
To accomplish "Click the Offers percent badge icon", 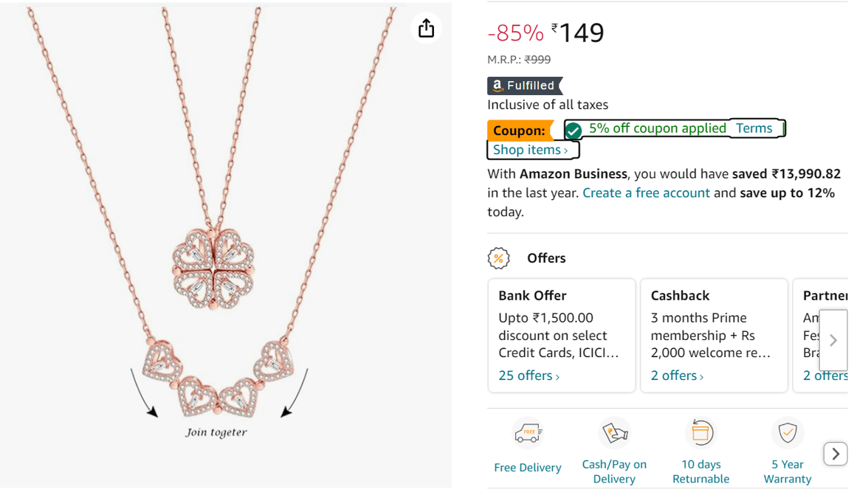I will click(x=499, y=258).
